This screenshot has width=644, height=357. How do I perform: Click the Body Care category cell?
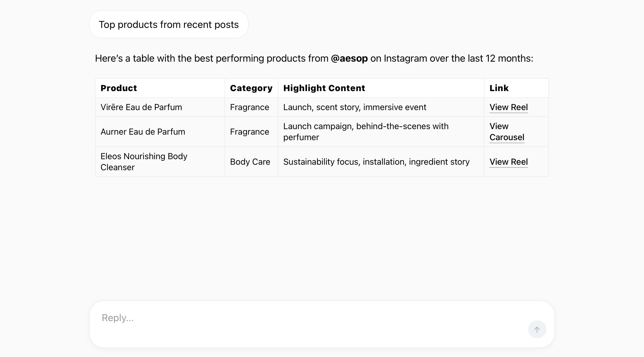[250, 162]
